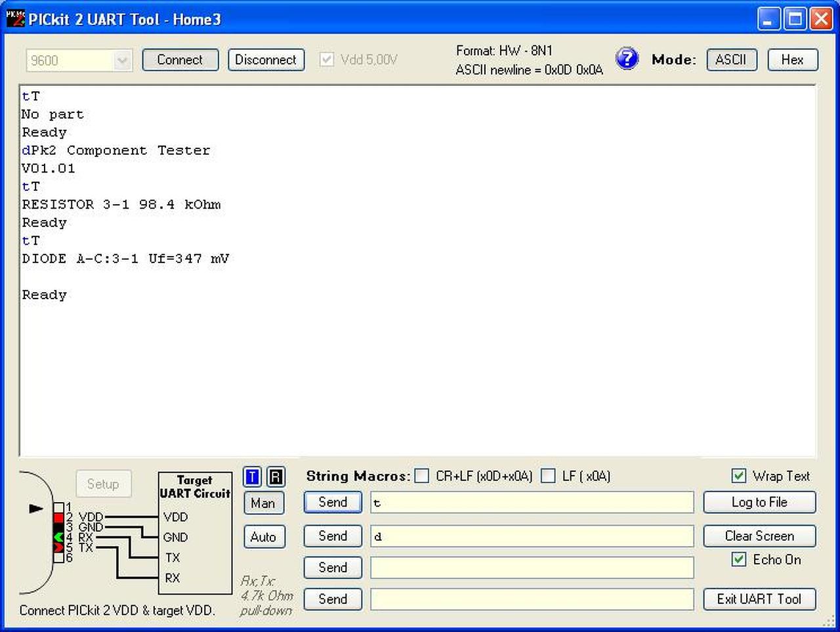Click the 'Rx,Tx 4.7k Ohm pull-down' note

pos(266,596)
